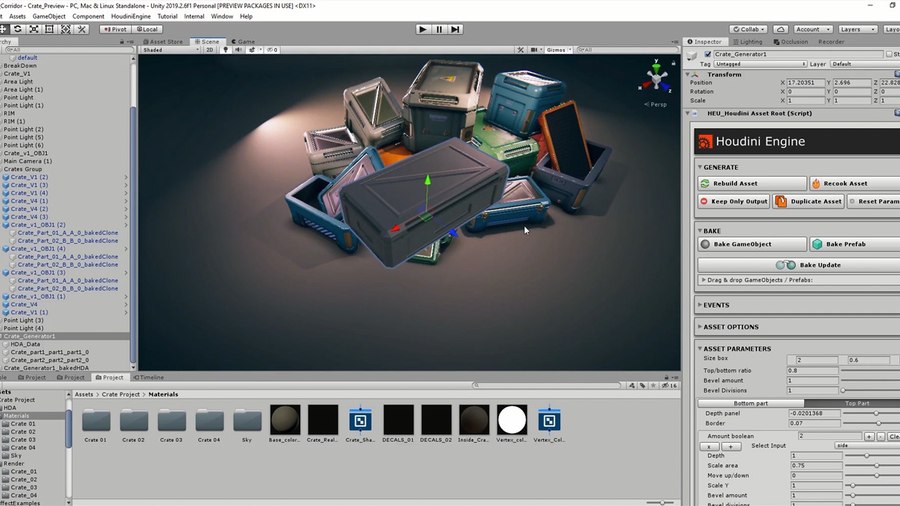
Task: Click the Step forward button
Action: point(455,29)
